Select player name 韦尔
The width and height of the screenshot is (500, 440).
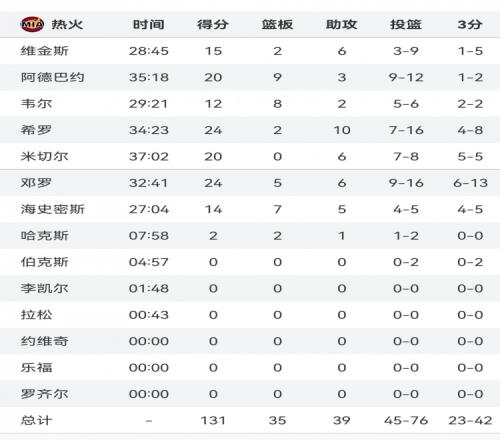[x=37, y=104]
